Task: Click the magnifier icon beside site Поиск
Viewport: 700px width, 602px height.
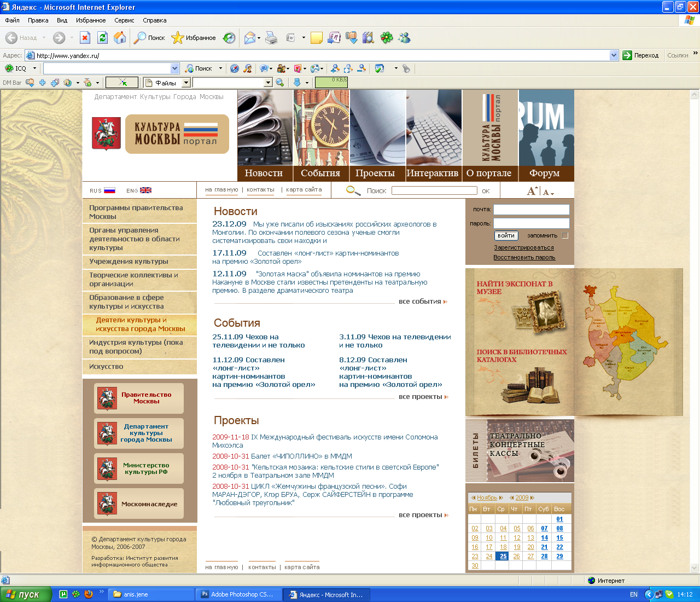Action: coord(353,190)
